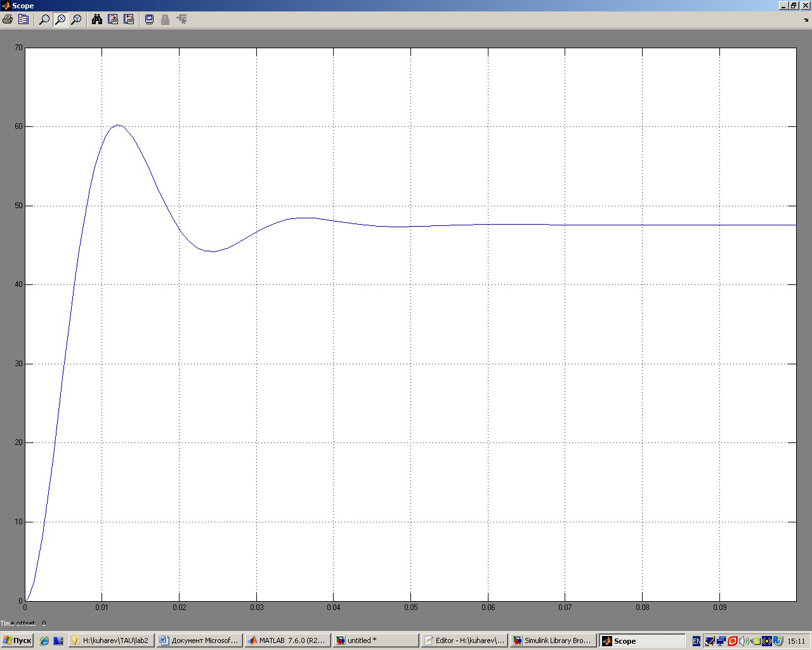Switch to the MATLAB 7.6.0 taskbar button
812x650 pixels.
(x=287, y=640)
